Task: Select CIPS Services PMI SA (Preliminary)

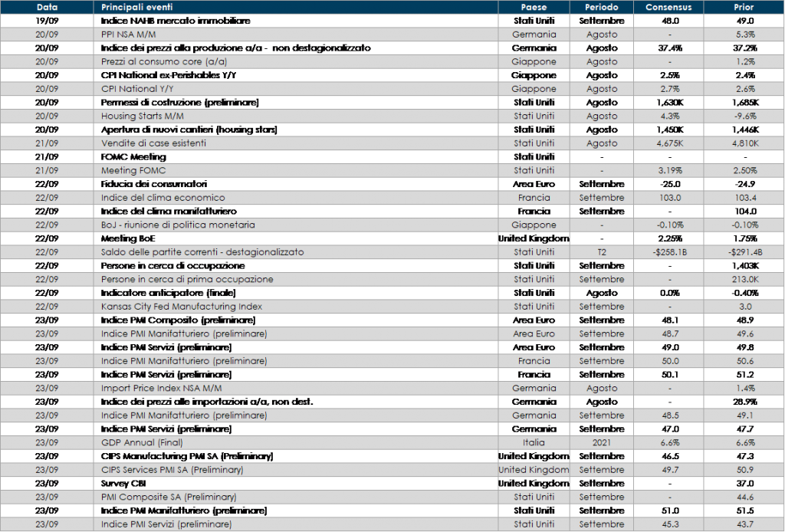Action: tap(172, 470)
